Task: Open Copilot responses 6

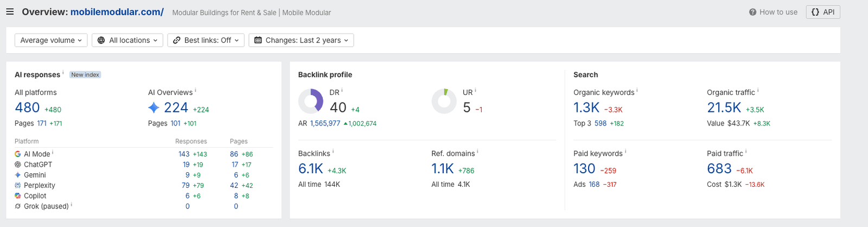Action: pos(188,196)
